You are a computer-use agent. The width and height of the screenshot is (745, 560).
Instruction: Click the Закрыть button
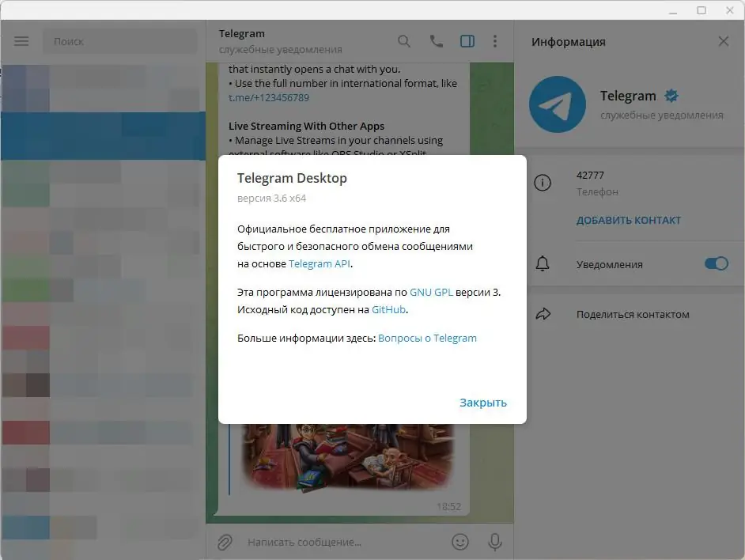pos(482,402)
